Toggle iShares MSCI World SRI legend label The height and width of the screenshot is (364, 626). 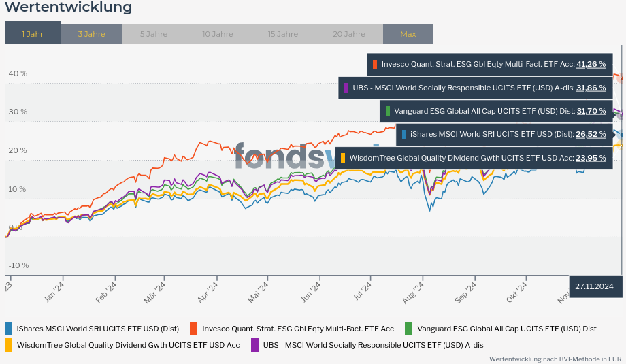pos(98,329)
